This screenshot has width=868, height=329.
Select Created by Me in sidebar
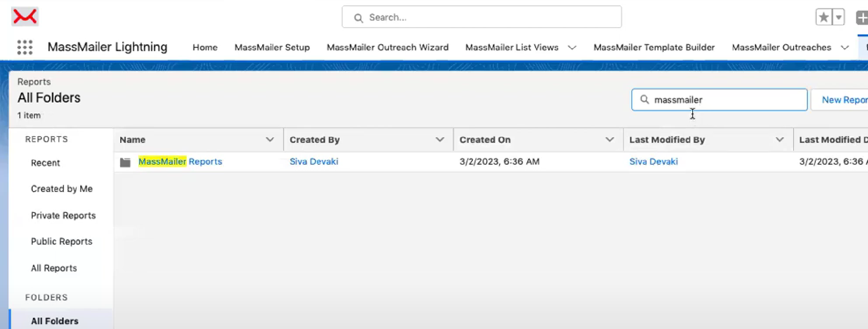point(62,189)
